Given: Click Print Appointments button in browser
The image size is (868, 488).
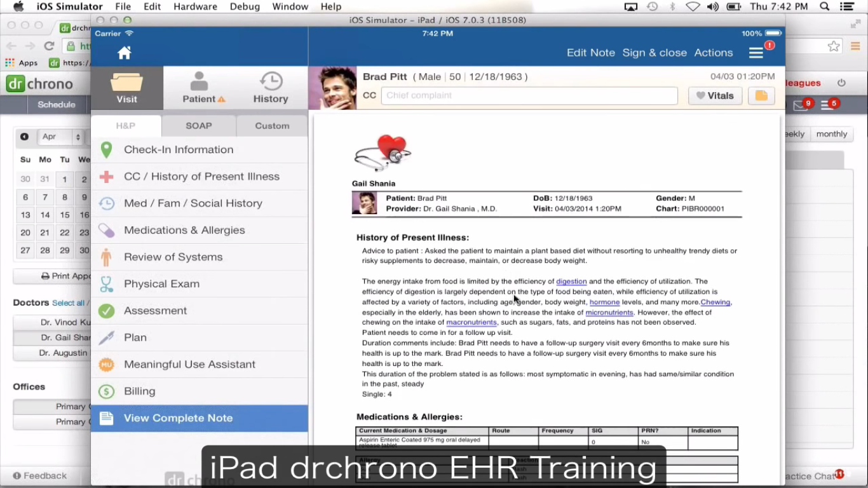Looking at the screenshot, I should tap(52, 276).
